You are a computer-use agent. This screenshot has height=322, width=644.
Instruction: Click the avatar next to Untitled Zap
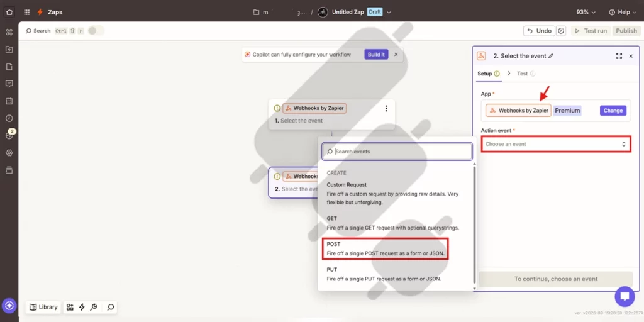323,12
